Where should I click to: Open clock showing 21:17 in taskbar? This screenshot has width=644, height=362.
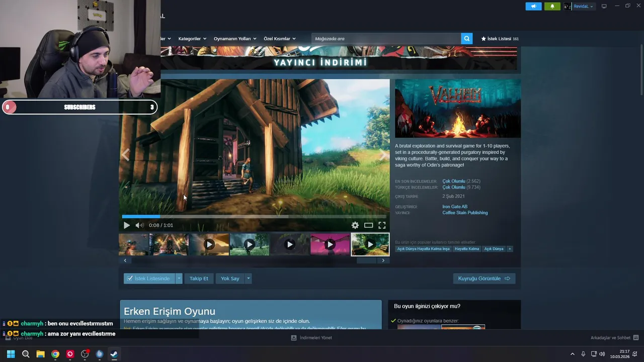tap(620, 354)
